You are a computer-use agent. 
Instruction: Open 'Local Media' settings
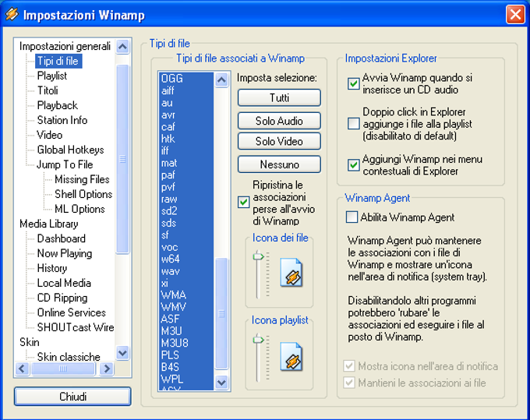pos(64,283)
